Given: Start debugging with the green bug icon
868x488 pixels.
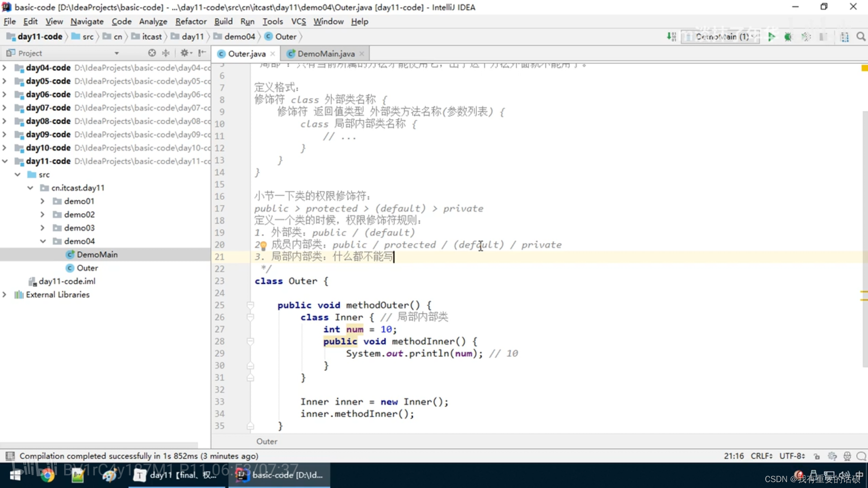Looking at the screenshot, I should 788,37.
